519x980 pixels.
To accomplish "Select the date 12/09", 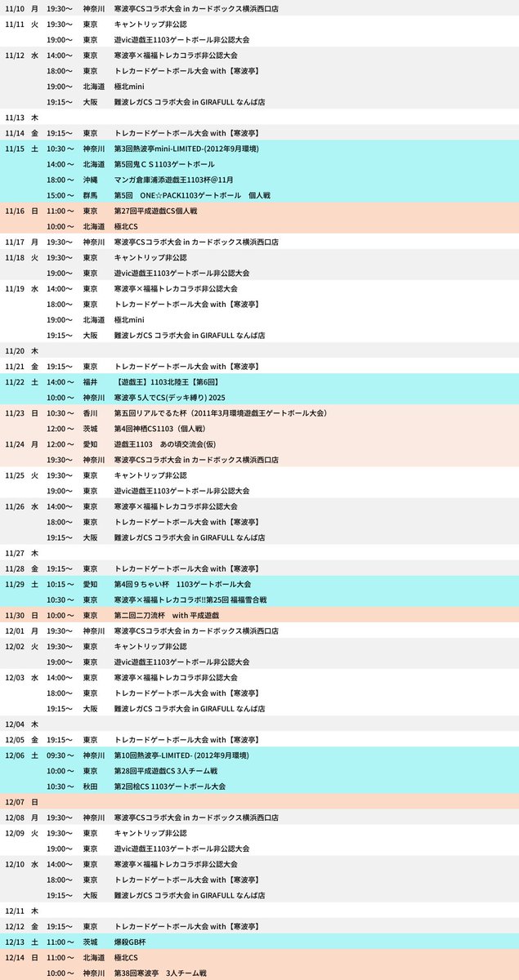I will pos(15,833).
